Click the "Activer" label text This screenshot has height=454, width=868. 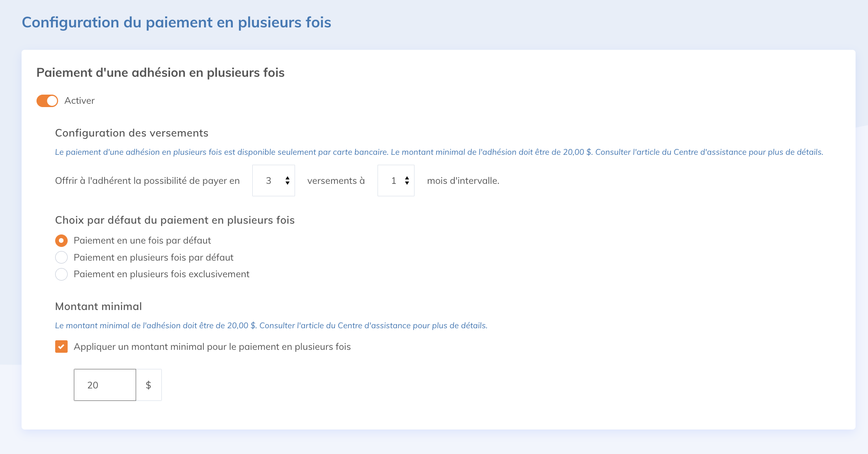tap(79, 101)
